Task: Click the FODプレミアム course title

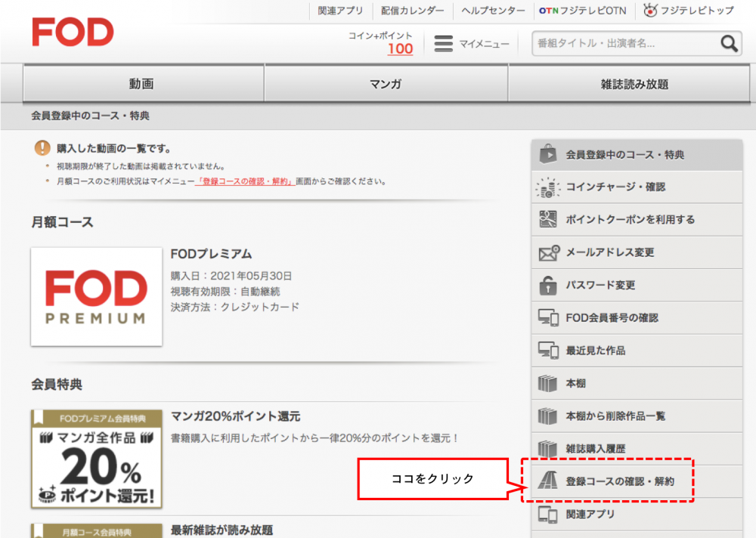Action: point(211,254)
